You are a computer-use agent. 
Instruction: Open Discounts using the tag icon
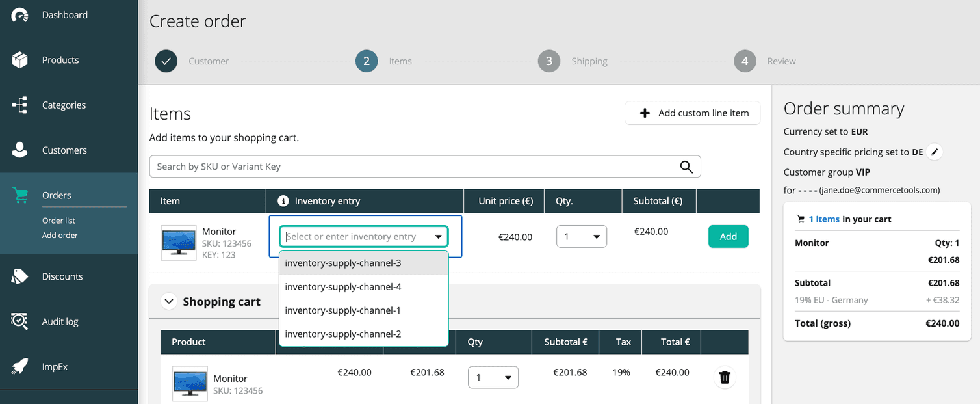click(x=19, y=276)
